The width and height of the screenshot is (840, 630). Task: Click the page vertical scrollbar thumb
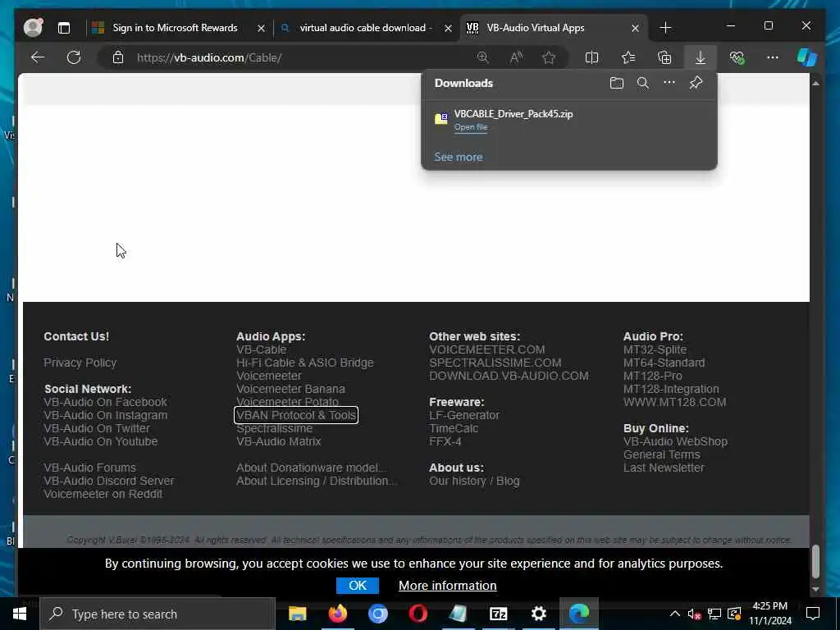[x=815, y=561]
